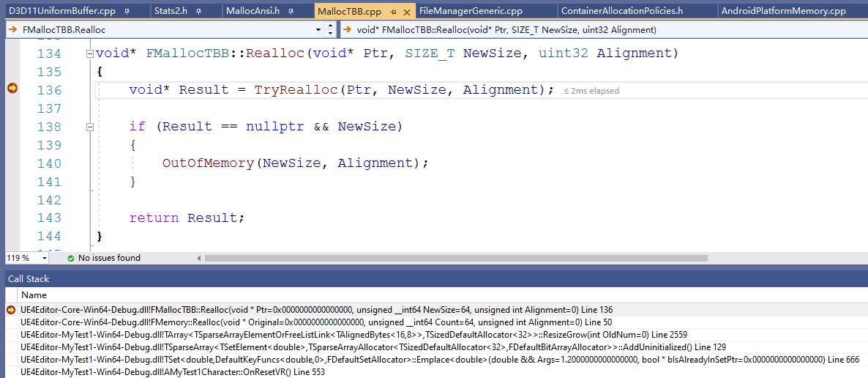
Task: Select the Emplace<double> Line 666 stack frame
Action: [x=440, y=359]
